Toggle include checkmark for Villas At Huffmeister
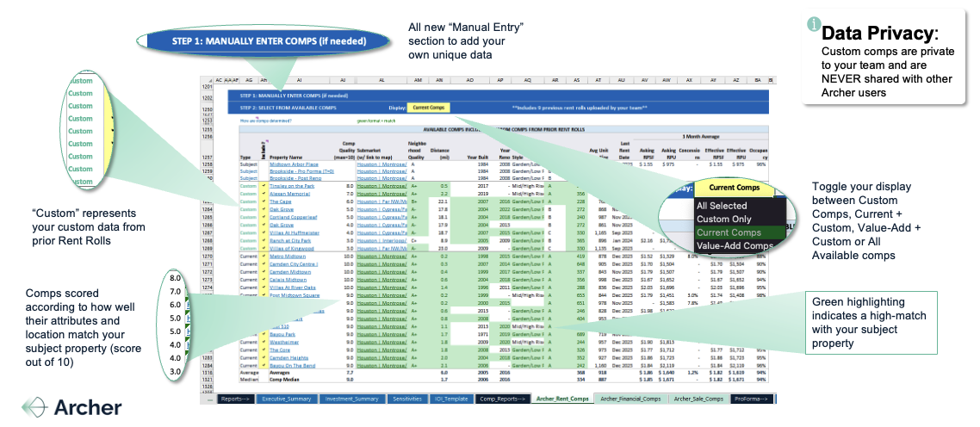Image resolution: width=980 pixels, height=427 pixels. [264, 232]
